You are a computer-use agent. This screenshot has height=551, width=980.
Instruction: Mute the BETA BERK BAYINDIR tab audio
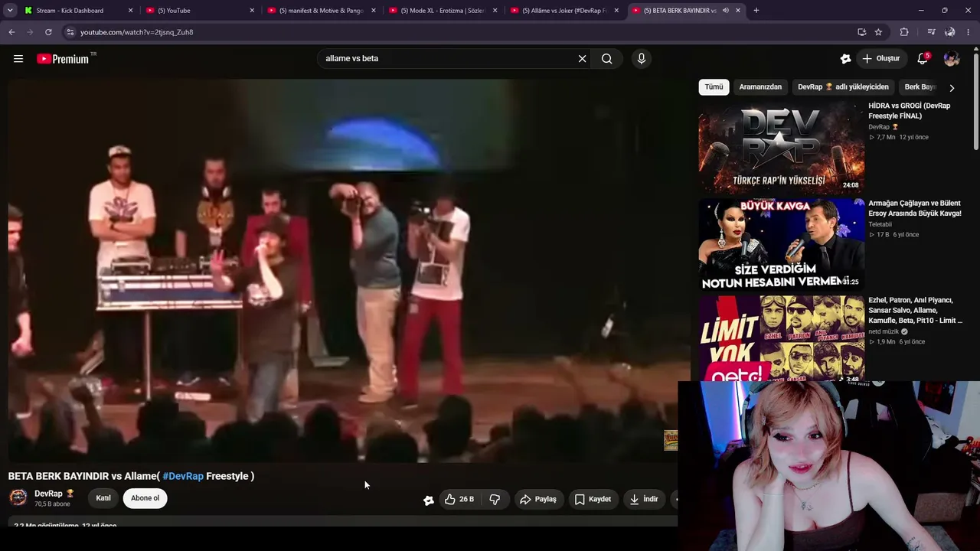tap(725, 11)
